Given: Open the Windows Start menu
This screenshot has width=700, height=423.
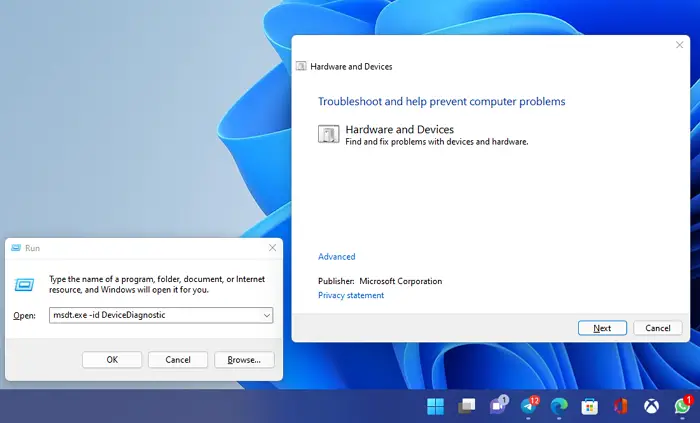Looking at the screenshot, I should click(x=435, y=406).
